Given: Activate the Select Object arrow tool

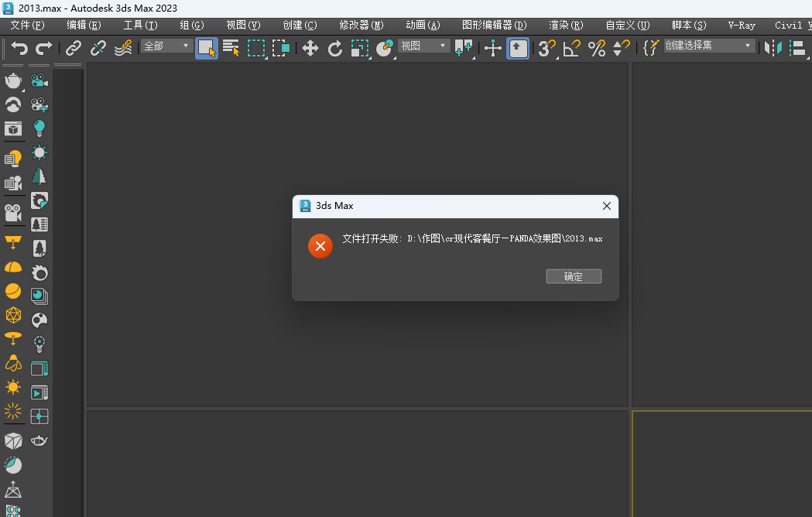Looking at the screenshot, I should click(x=206, y=48).
